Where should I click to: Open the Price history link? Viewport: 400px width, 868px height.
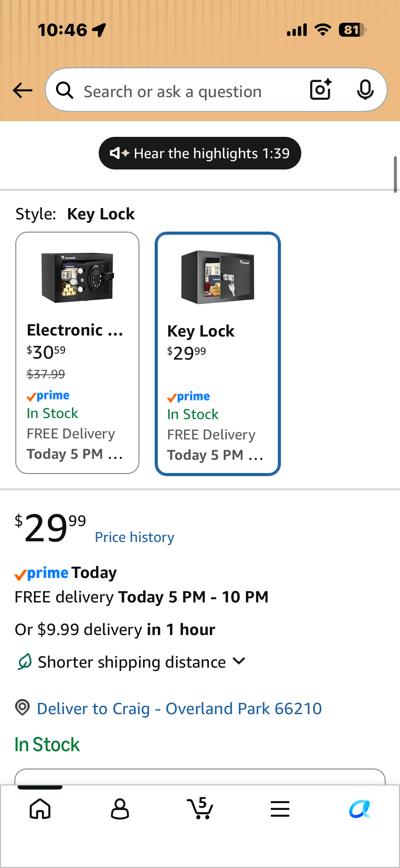[134, 537]
